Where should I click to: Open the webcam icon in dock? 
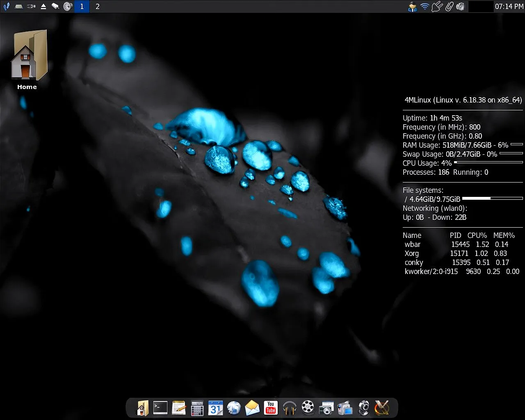pos(363,408)
